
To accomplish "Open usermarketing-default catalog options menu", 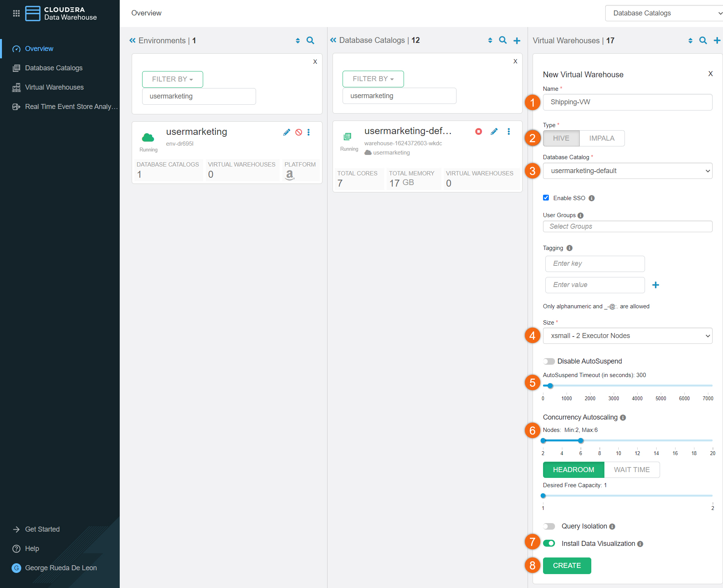I will coord(509,132).
